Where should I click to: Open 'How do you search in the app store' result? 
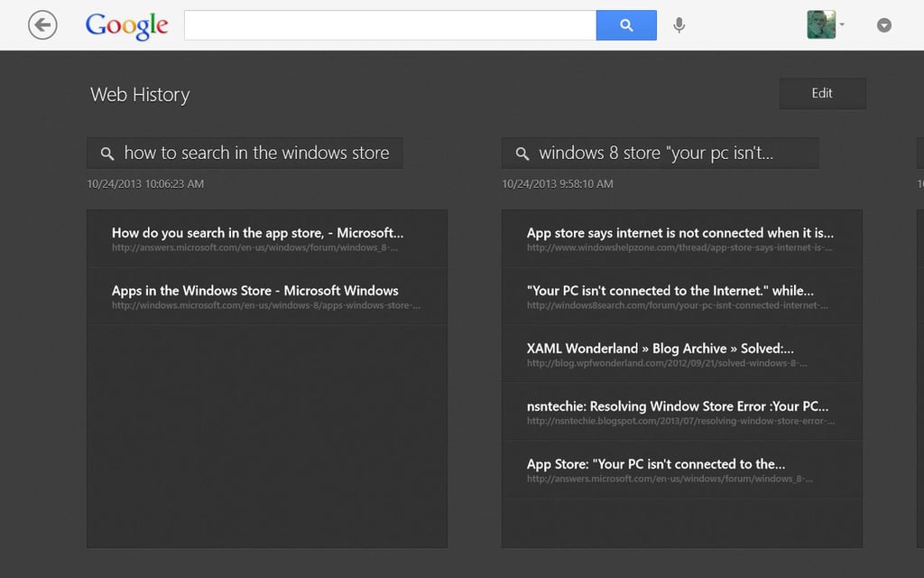(x=267, y=238)
